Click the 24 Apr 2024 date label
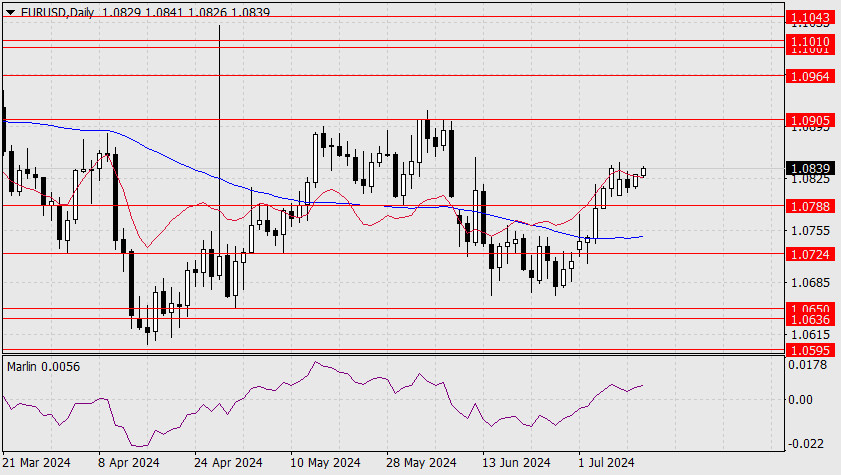This screenshot has width=841, height=475. point(228,462)
